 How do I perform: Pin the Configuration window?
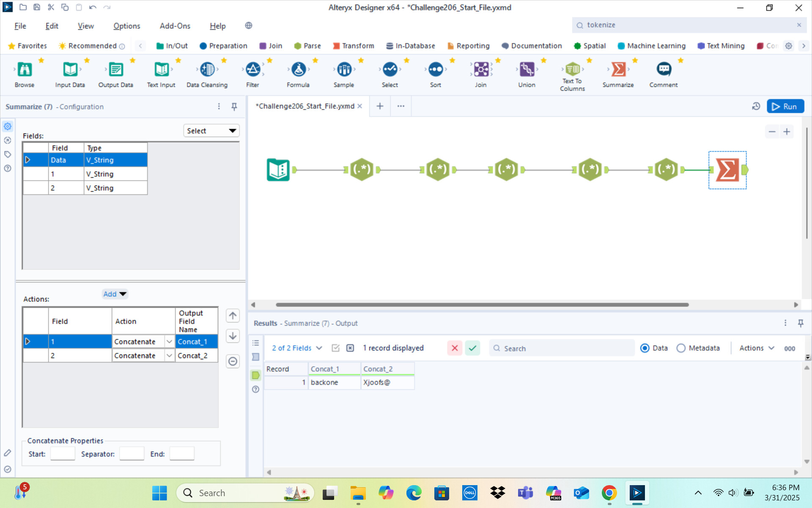[234, 107]
